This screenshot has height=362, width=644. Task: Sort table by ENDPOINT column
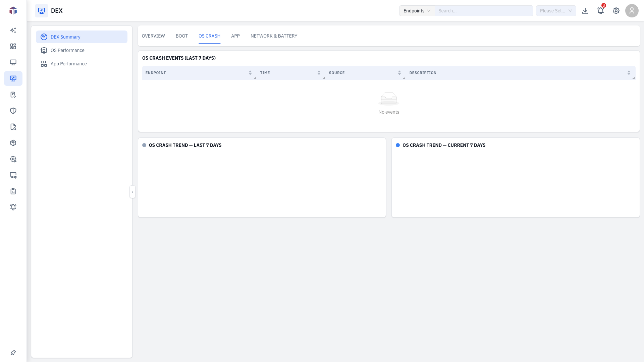point(250,73)
